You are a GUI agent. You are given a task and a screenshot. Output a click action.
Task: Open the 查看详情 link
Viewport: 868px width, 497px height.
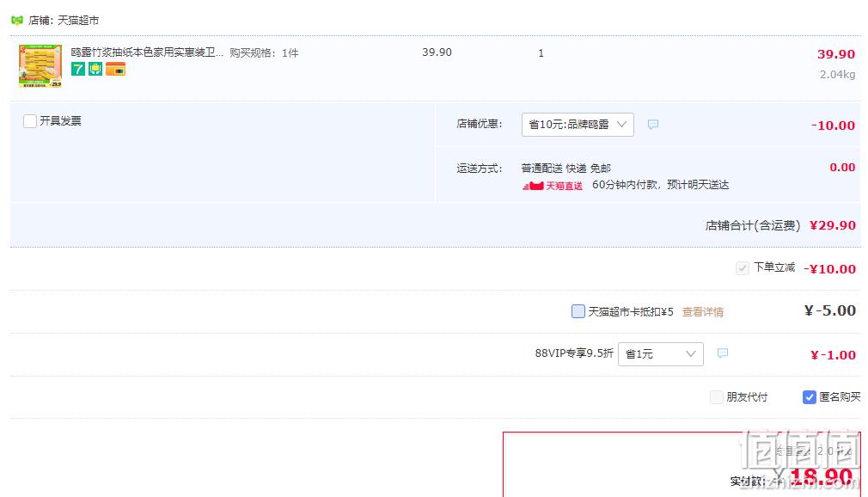point(702,312)
